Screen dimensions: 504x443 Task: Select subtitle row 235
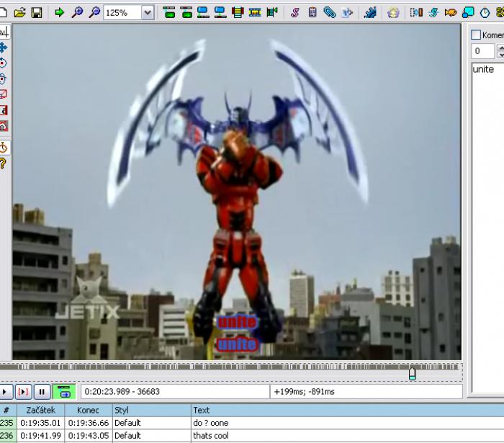(252, 423)
